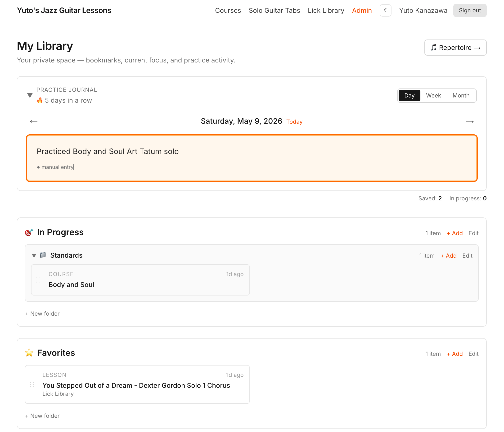Create new folder in In Progress
Viewport: 504px width, 432px height.
pyautogui.click(x=42, y=314)
